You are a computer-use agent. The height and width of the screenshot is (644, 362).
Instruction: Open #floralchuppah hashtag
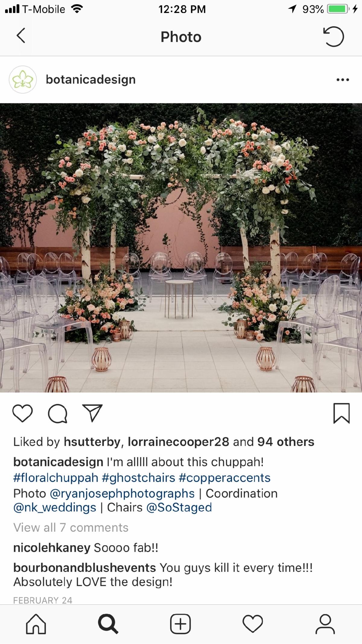click(56, 478)
